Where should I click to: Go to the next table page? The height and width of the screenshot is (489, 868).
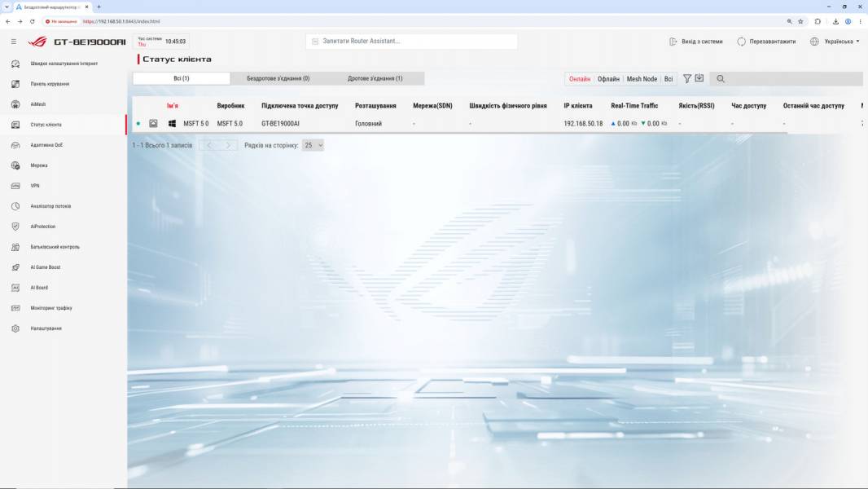click(x=227, y=145)
